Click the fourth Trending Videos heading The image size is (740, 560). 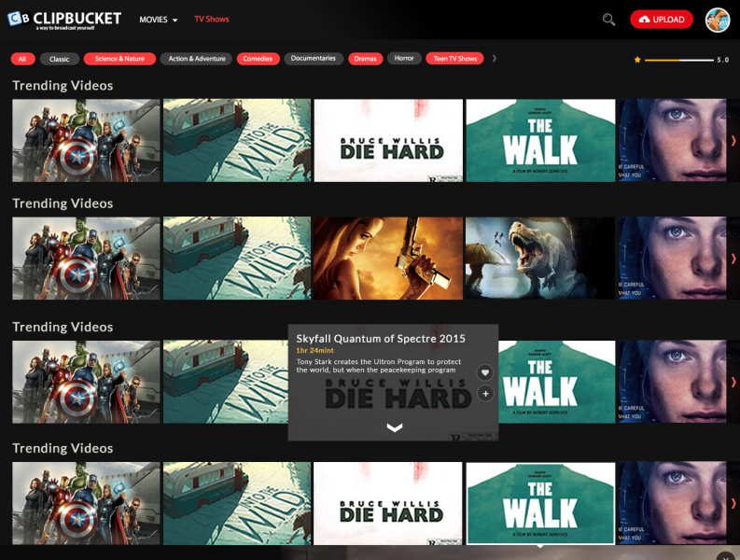63,449
